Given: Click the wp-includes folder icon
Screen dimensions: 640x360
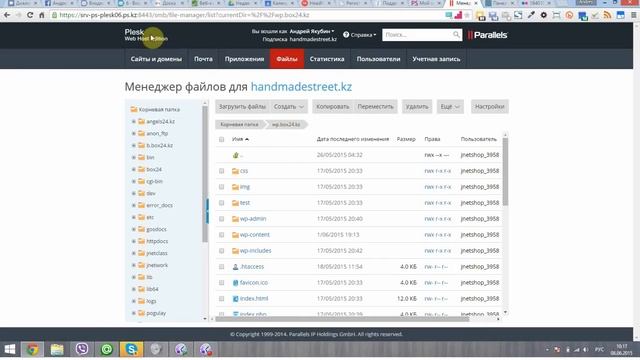Looking at the screenshot, I should pos(235,251).
